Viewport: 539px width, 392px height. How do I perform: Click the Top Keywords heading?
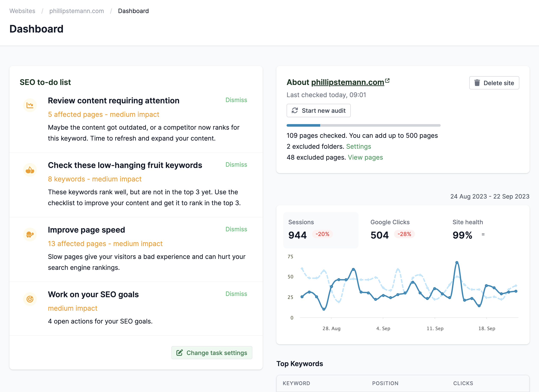click(x=299, y=364)
